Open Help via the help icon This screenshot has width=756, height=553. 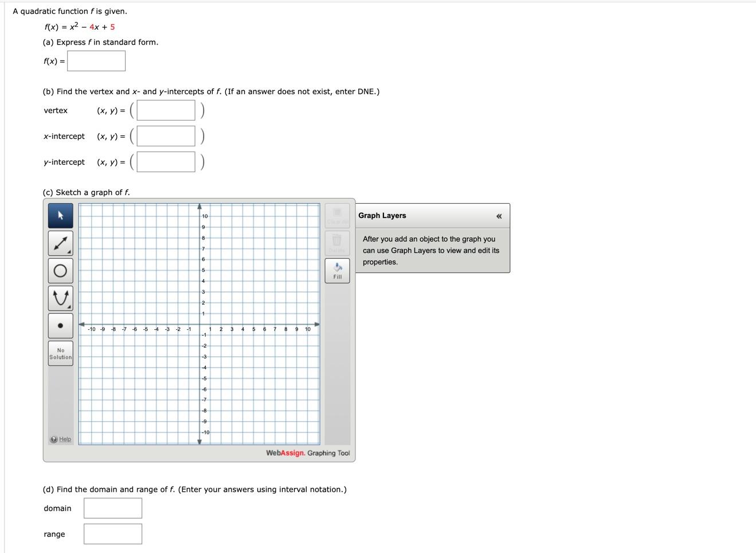(53, 439)
